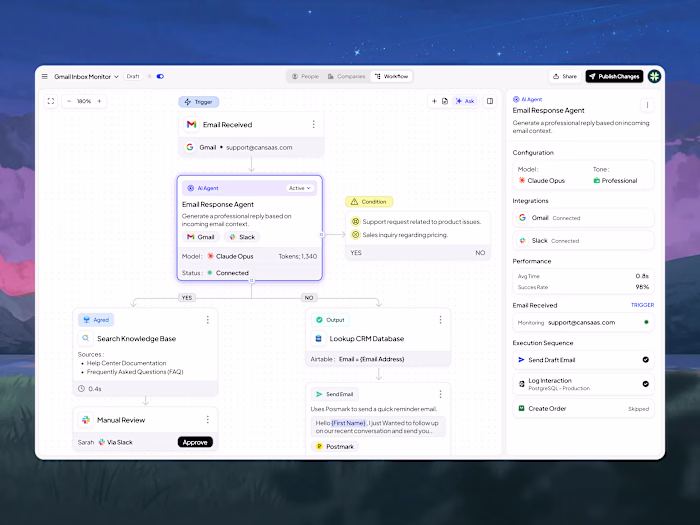Viewport: 700px width, 525px height.
Task: Click Slack Connected integration row
Action: 583,241
